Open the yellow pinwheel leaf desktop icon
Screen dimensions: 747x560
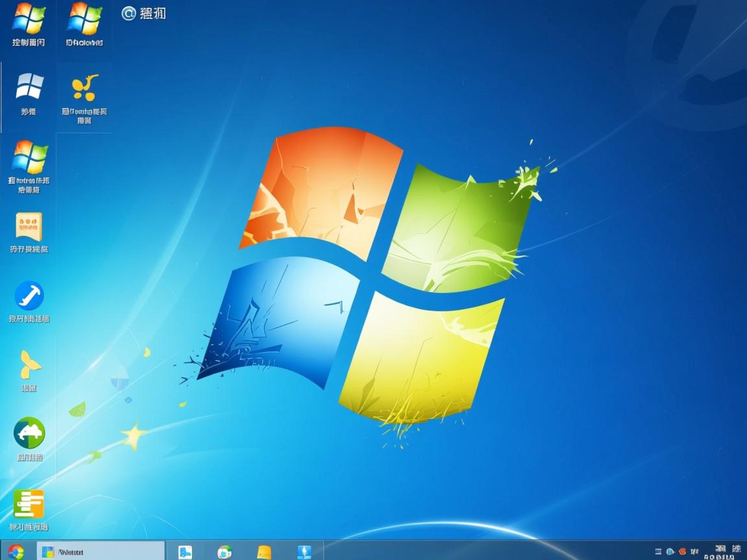click(x=29, y=364)
